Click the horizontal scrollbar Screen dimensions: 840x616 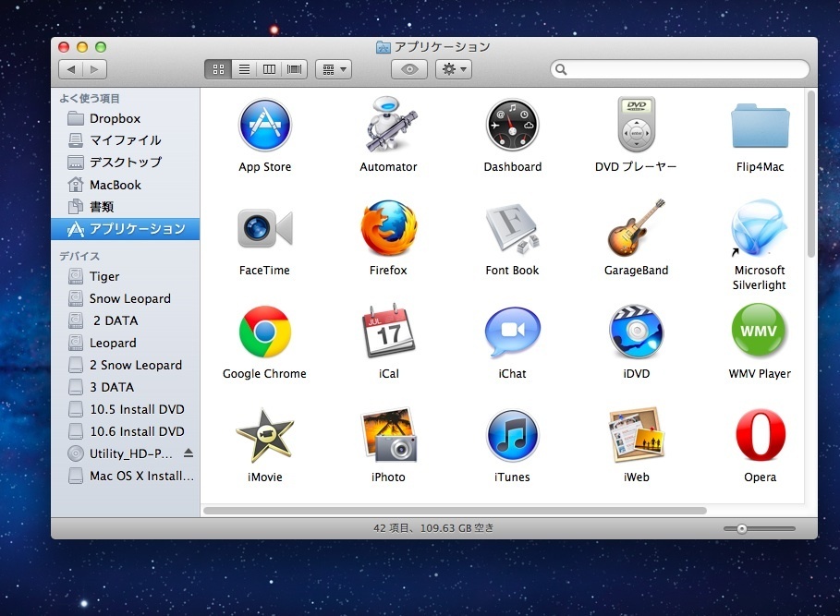[455, 511]
